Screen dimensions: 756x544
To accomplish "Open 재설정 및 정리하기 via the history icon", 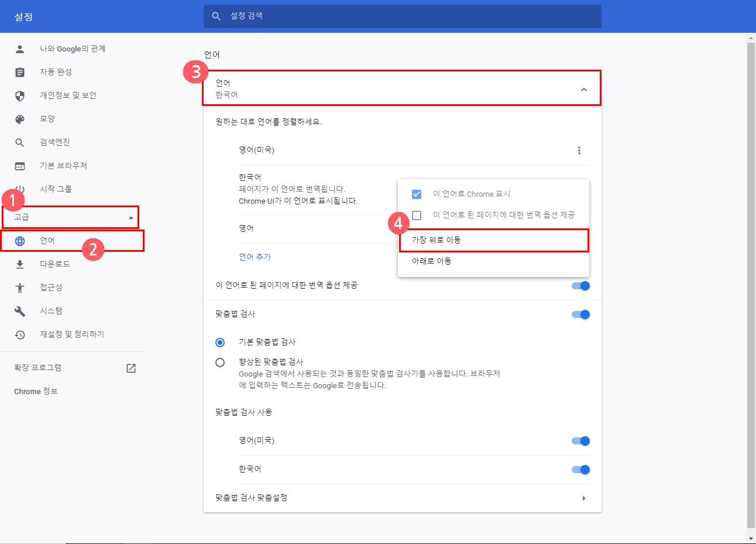I will coord(19,334).
